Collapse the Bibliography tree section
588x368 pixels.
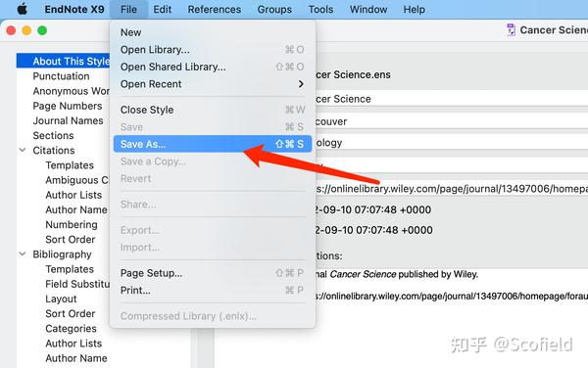pos(23,254)
